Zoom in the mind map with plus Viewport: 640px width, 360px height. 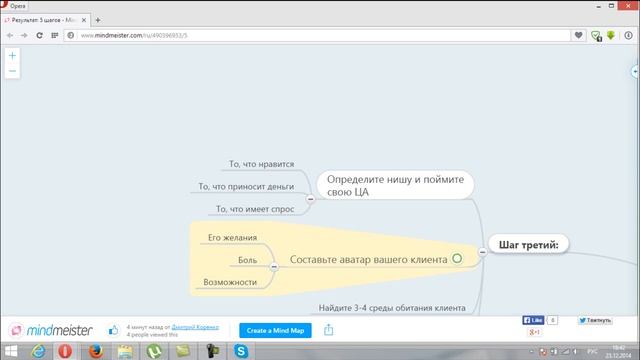[x=12, y=56]
